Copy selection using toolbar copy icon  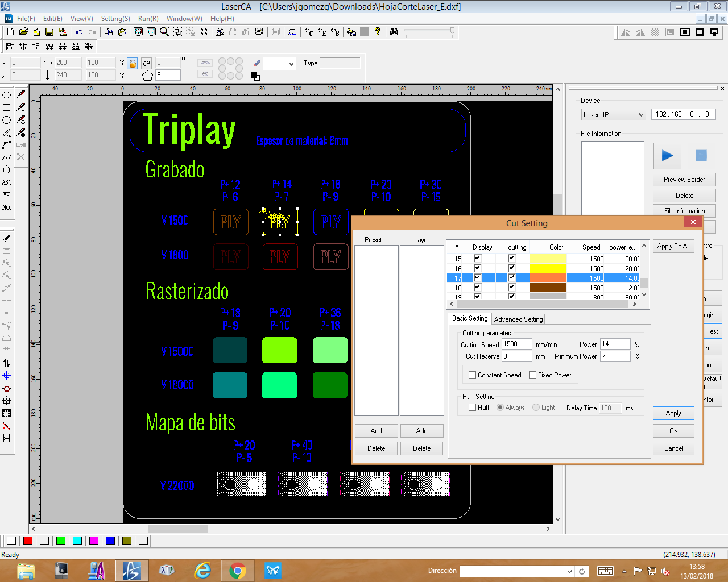pyautogui.click(x=108, y=32)
